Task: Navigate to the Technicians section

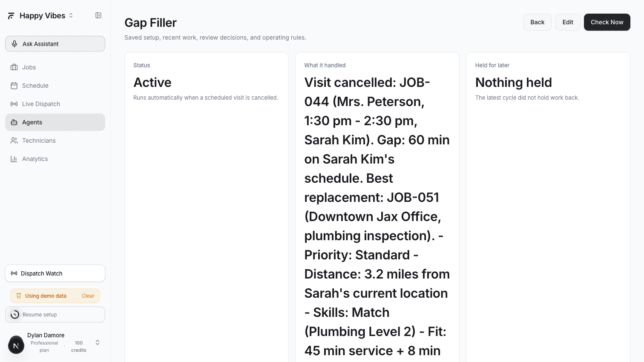Action: [x=39, y=141]
